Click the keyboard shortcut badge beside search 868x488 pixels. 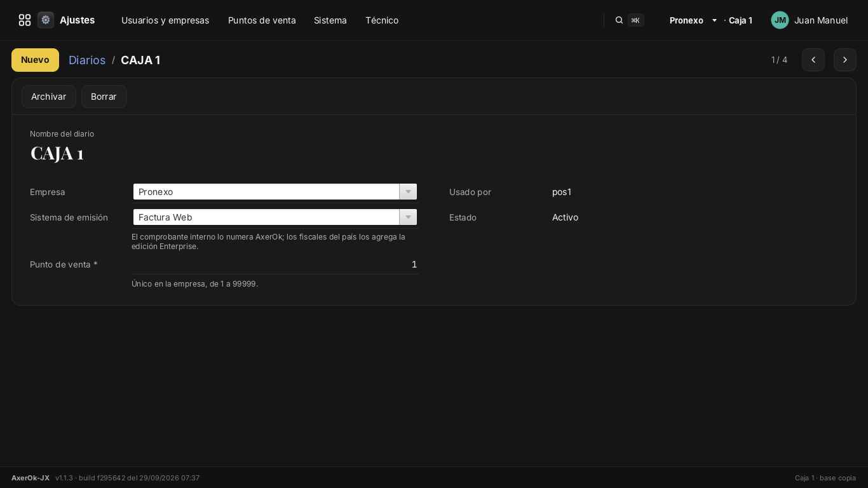click(635, 20)
